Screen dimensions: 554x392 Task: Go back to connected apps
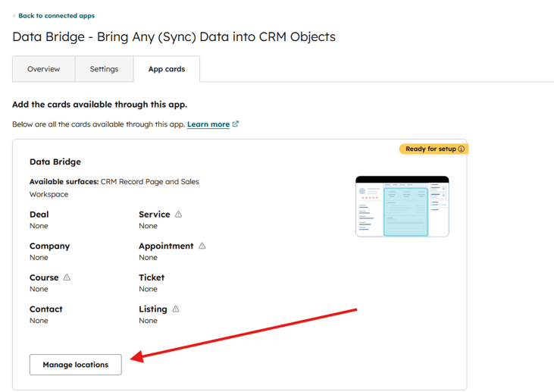[x=56, y=16]
